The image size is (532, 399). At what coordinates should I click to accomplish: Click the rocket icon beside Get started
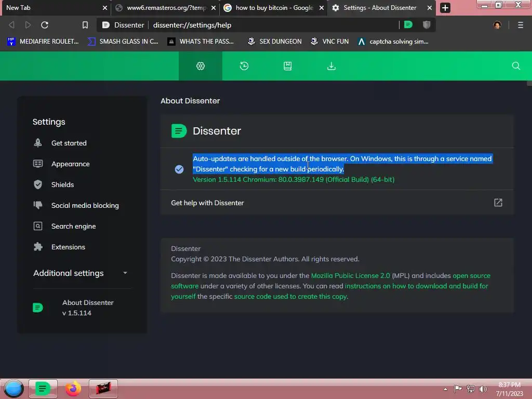[37, 143]
